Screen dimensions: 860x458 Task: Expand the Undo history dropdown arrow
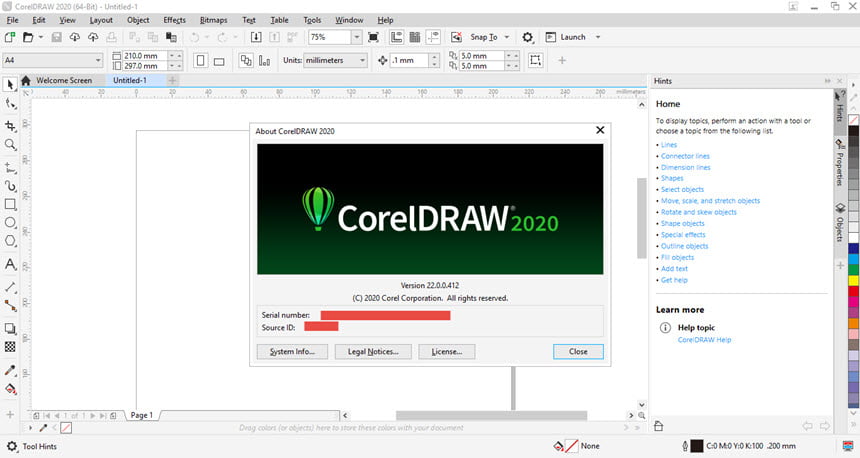tap(207, 37)
